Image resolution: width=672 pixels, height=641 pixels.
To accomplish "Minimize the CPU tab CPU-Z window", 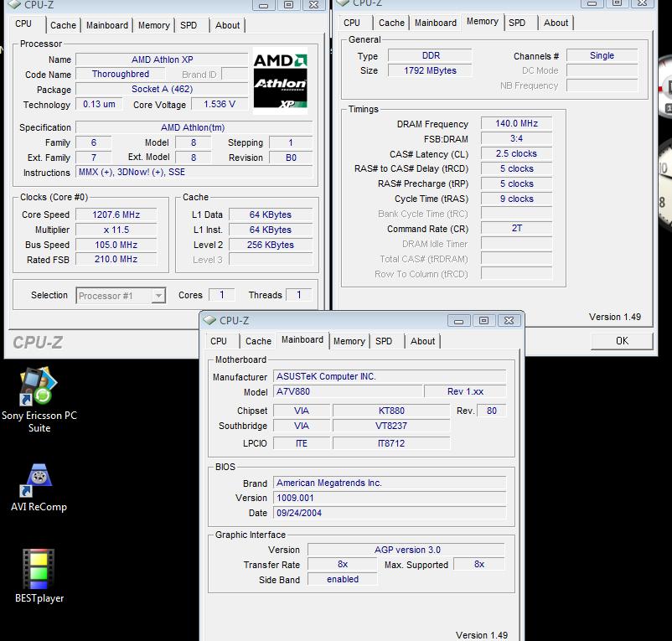I will 264,5.
